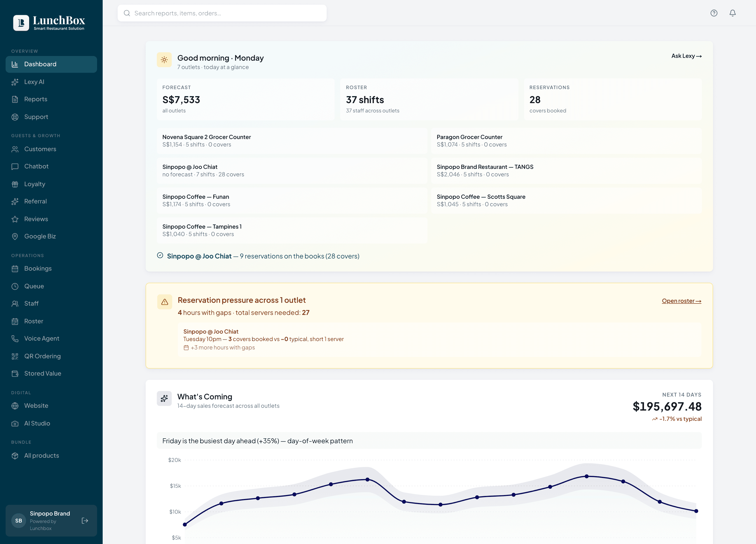Go to Lexy AI in the sidebar
Screen dimensions: 756x544
51,82
